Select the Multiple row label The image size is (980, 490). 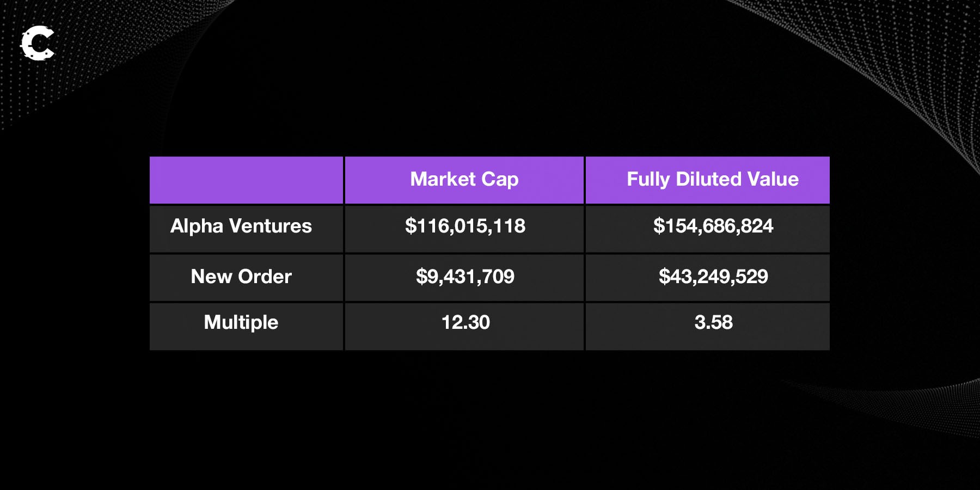pos(241,322)
